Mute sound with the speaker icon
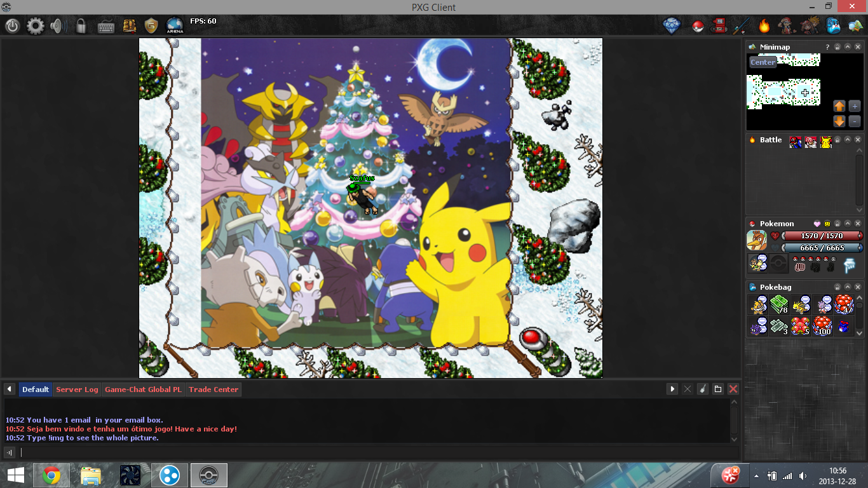Image resolution: width=868 pixels, height=488 pixels. pos(58,26)
